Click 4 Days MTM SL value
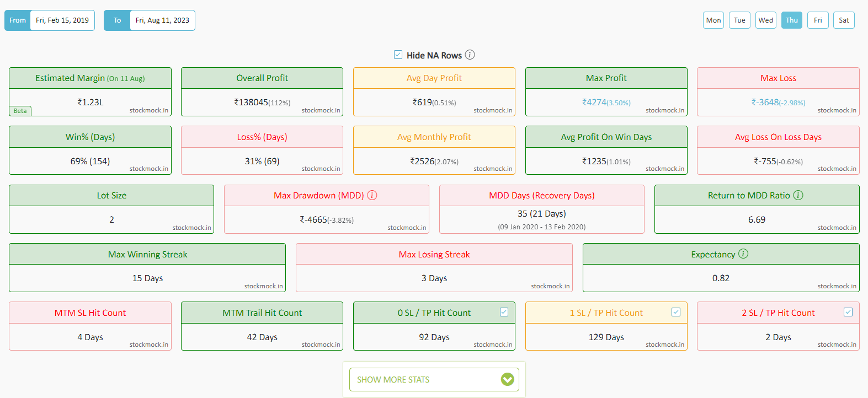Screen dimensions: 868x398 coord(90,337)
